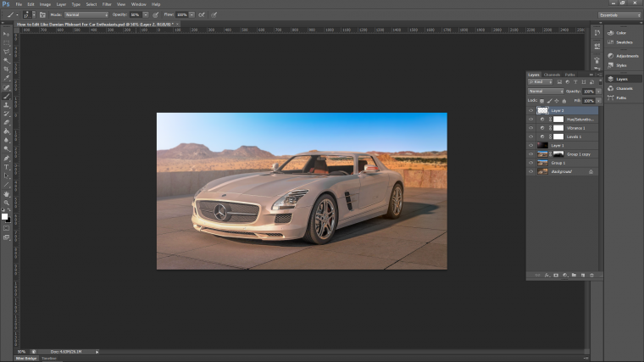Screen dimensions: 644x362
Task: Select the Lasso tool
Action: (x=6, y=52)
